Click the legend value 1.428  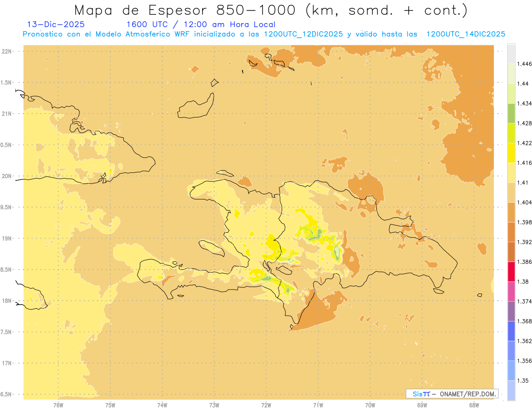coord(524,123)
